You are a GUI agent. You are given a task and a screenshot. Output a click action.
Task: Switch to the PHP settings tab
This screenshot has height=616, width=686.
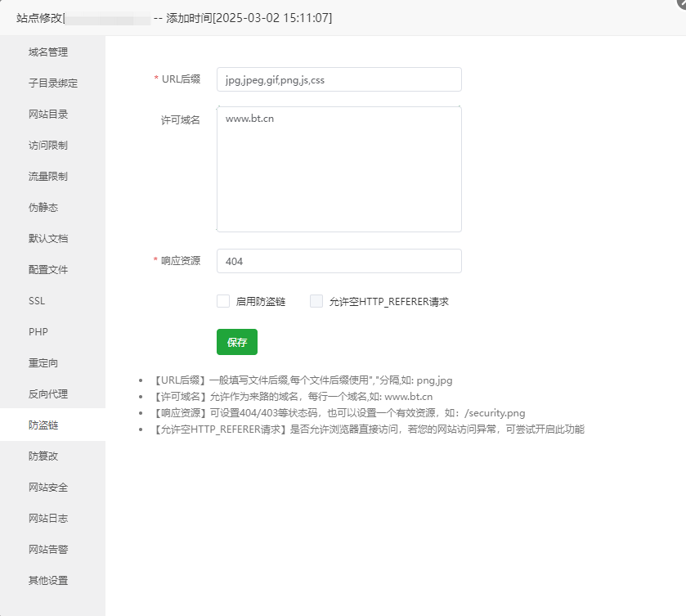53,331
